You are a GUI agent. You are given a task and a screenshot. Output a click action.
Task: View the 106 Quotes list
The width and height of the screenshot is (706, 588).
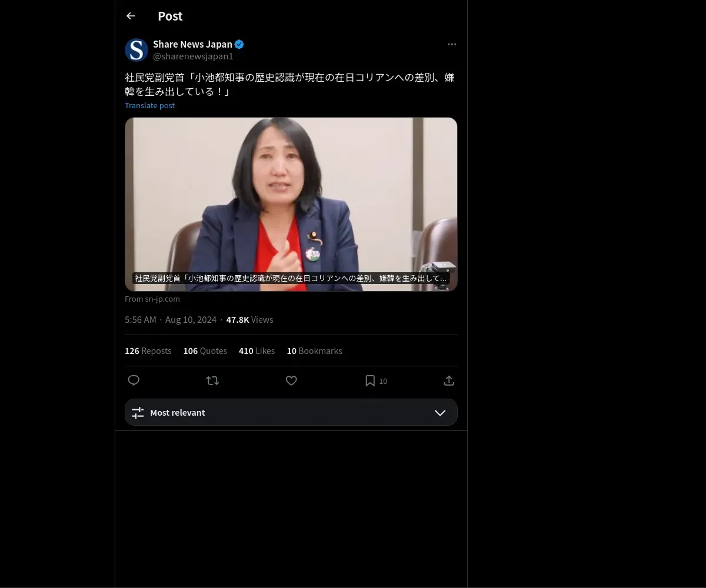click(x=205, y=350)
